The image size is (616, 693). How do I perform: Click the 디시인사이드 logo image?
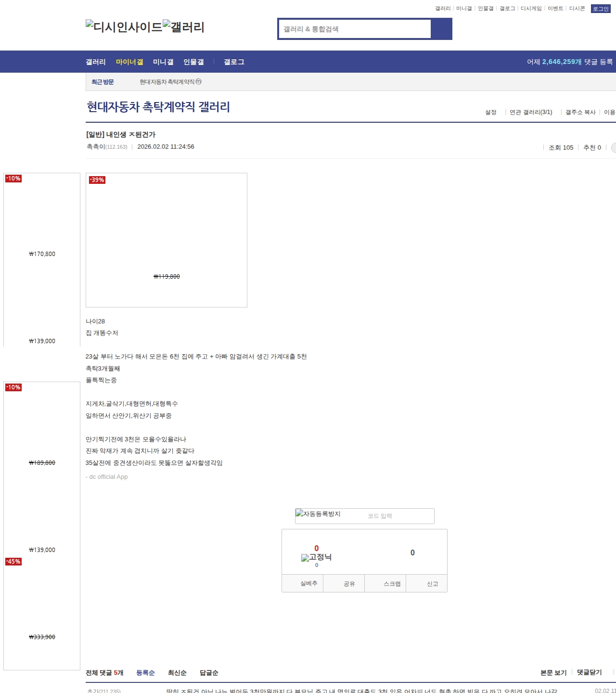coord(124,26)
